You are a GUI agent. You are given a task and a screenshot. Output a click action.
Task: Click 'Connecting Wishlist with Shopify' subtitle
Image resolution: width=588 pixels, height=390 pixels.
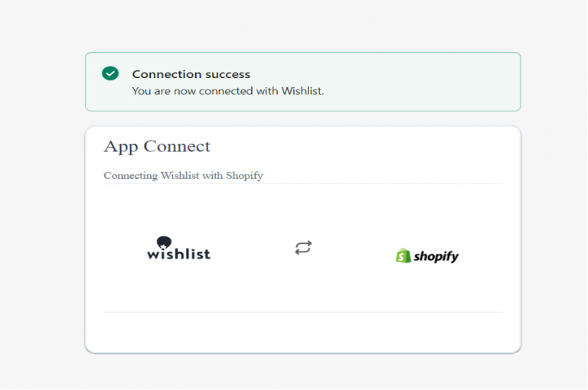pyautogui.click(x=184, y=176)
